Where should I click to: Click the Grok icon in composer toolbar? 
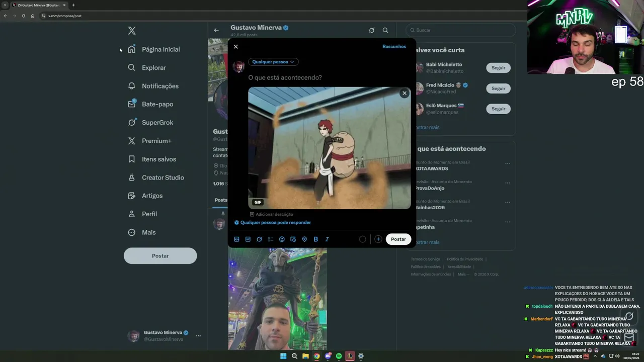coord(259,239)
